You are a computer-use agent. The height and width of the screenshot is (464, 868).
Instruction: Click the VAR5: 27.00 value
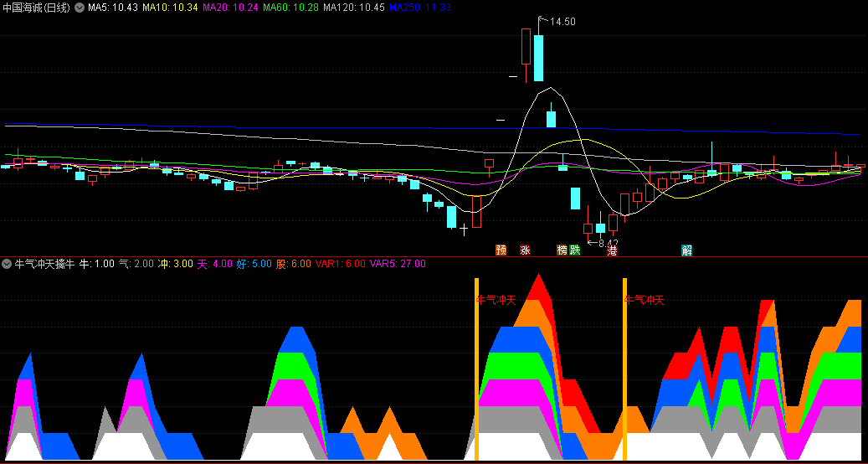(398, 264)
